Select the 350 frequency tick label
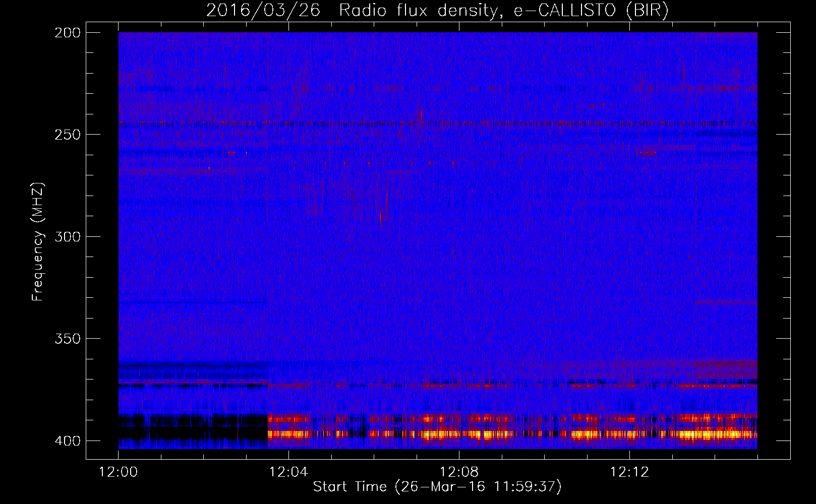This screenshot has height=504, width=816. [67, 339]
